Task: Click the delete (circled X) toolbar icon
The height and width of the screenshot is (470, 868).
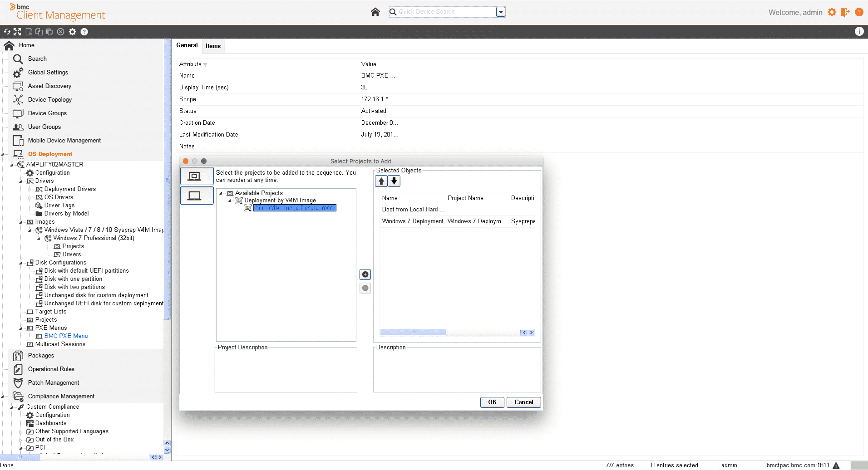Action: point(60,32)
